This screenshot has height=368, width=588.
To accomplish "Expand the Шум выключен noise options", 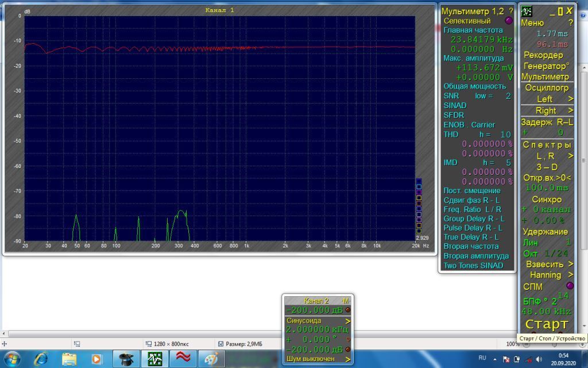I will (x=347, y=359).
